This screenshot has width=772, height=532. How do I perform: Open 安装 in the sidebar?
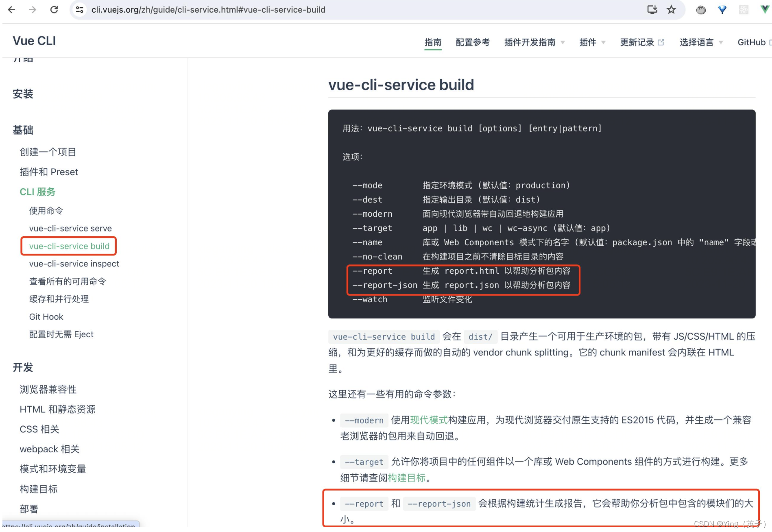[x=23, y=94]
